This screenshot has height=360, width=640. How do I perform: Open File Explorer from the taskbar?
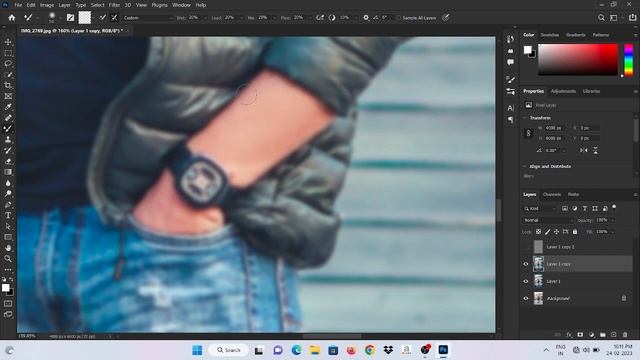pyautogui.click(x=314, y=350)
